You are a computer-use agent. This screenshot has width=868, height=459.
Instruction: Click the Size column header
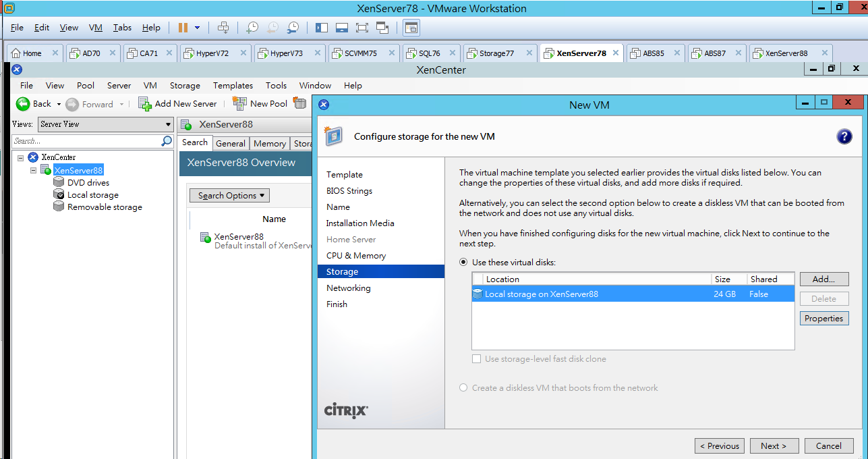point(730,279)
